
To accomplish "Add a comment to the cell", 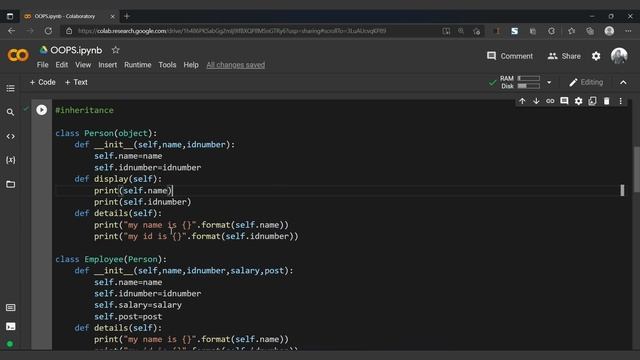I will pos(564,101).
